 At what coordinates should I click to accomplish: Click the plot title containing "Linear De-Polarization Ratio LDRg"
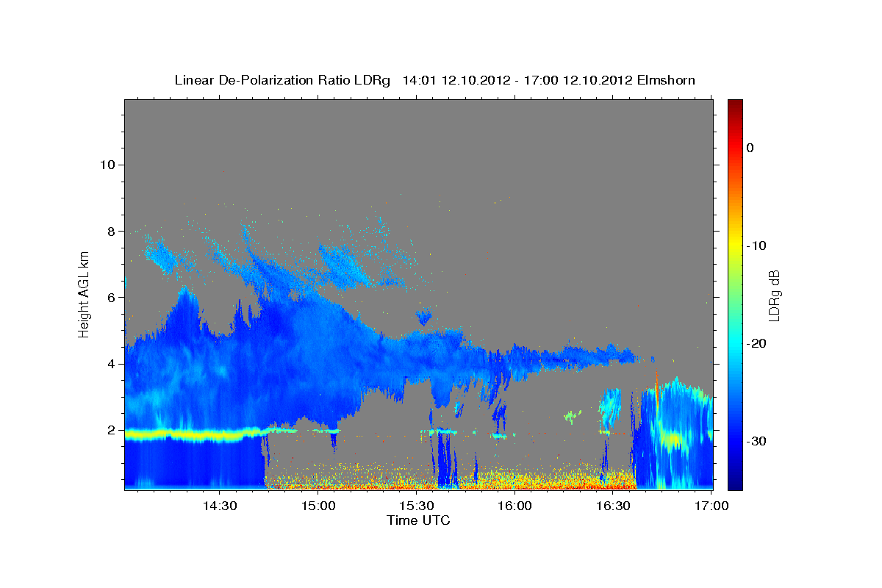[434, 80]
